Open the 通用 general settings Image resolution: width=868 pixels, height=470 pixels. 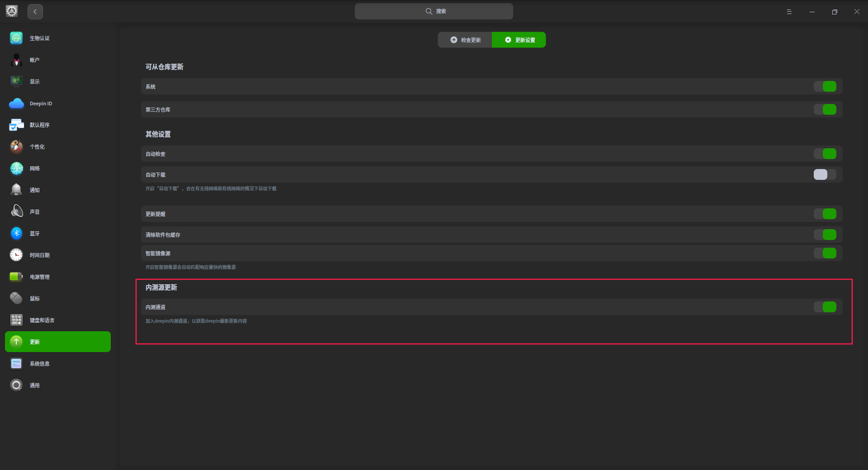tap(58, 385)
